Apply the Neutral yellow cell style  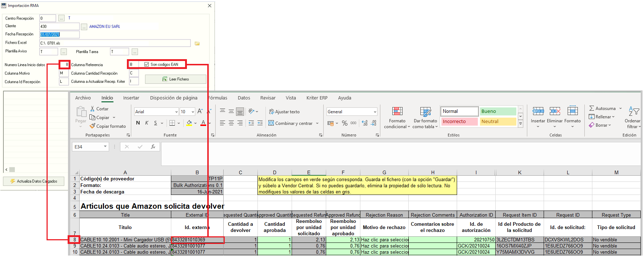coord(498,121)
